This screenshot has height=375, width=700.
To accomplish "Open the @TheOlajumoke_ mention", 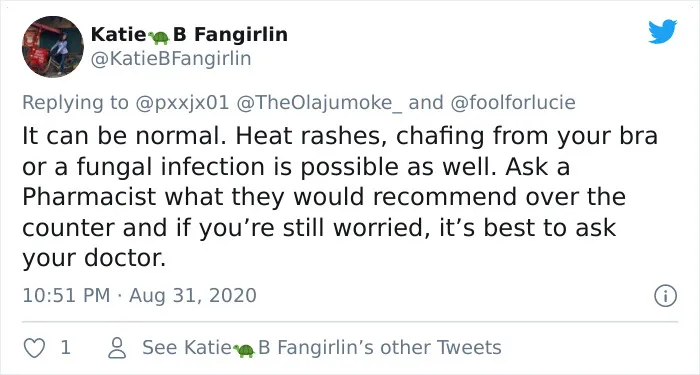I will click(320, 102).
